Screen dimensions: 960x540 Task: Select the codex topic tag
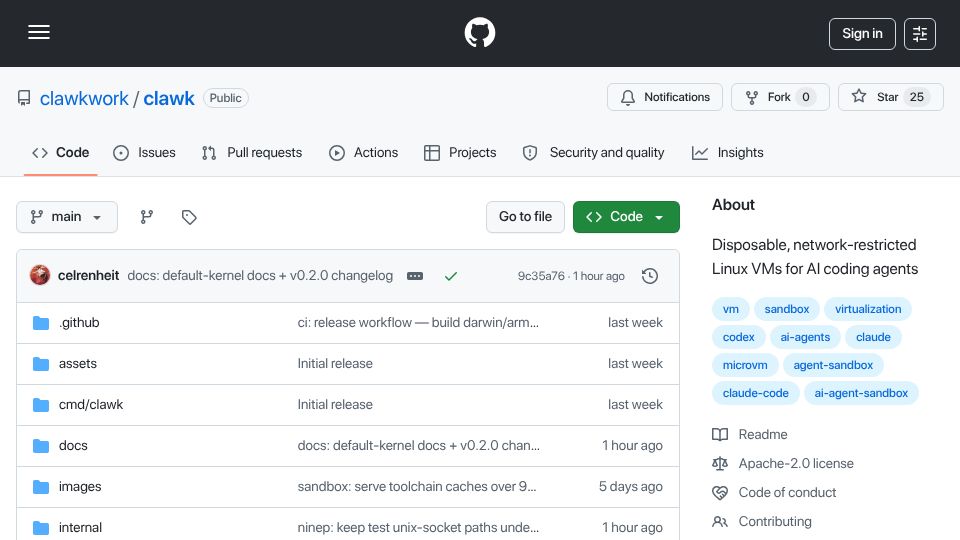click(x=738, y=337)
